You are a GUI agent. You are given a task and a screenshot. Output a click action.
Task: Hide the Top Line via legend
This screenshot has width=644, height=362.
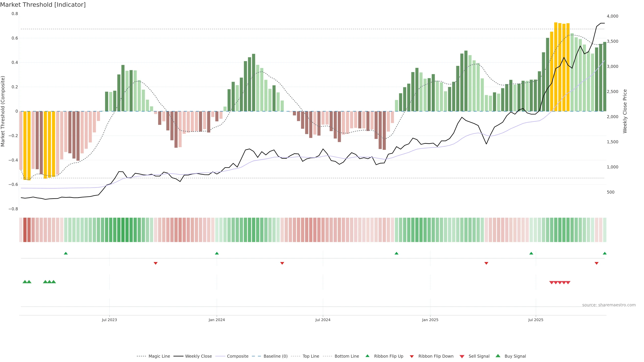coord(311,356)
